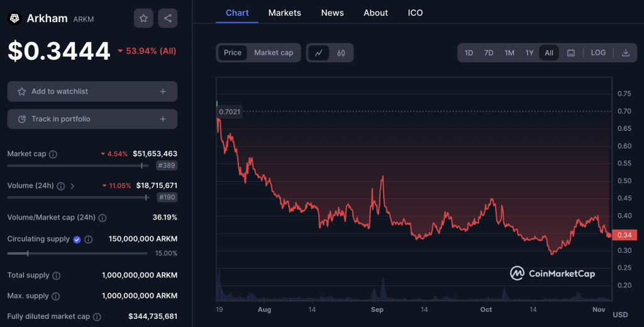Click the Nov label on time axis

tap(599, 310)
